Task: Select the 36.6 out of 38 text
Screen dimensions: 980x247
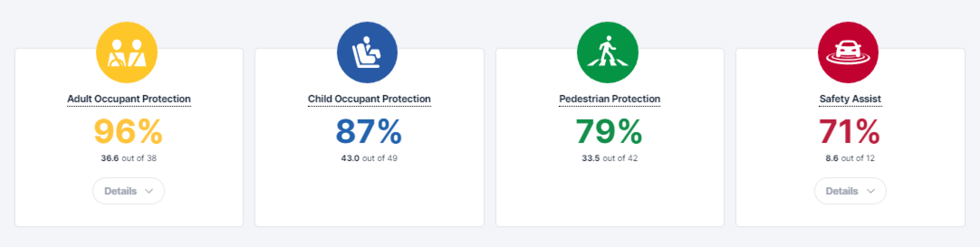Action: click(x=129, y=158)
